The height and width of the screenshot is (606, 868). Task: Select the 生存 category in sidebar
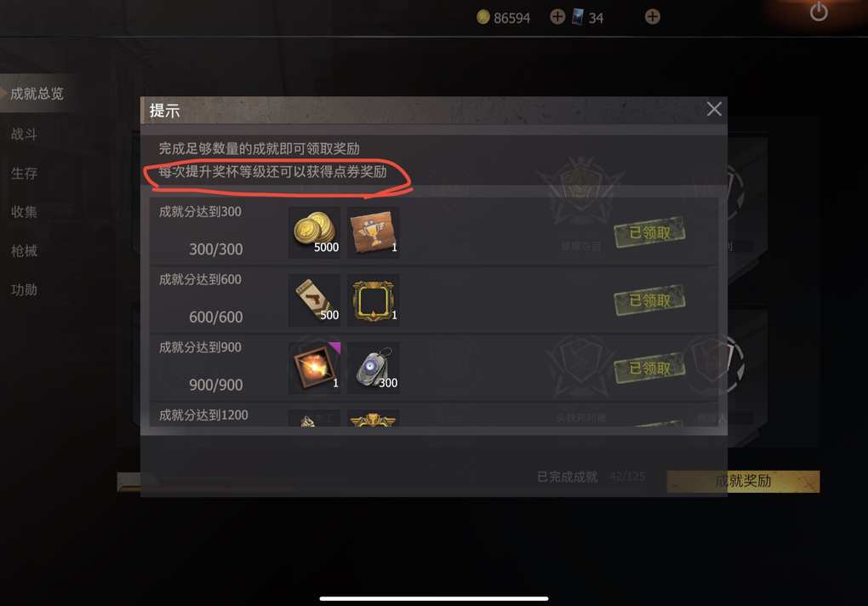[24, 174]
